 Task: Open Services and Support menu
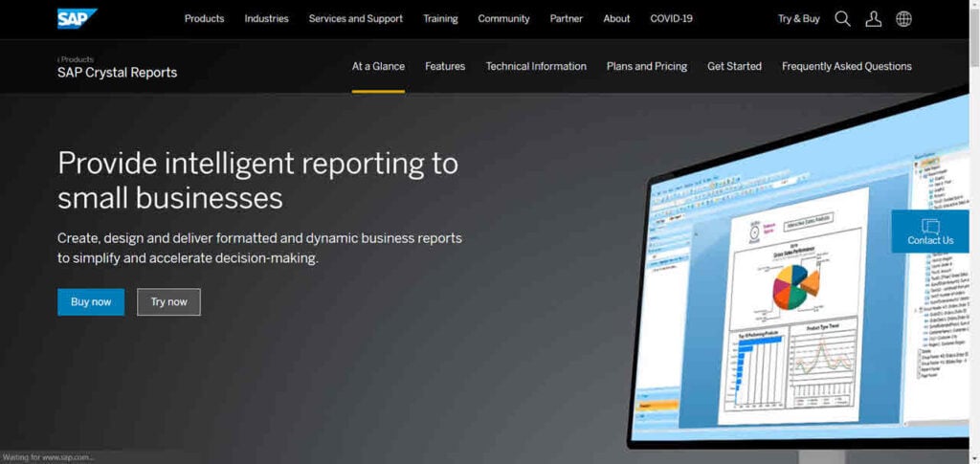356,19
